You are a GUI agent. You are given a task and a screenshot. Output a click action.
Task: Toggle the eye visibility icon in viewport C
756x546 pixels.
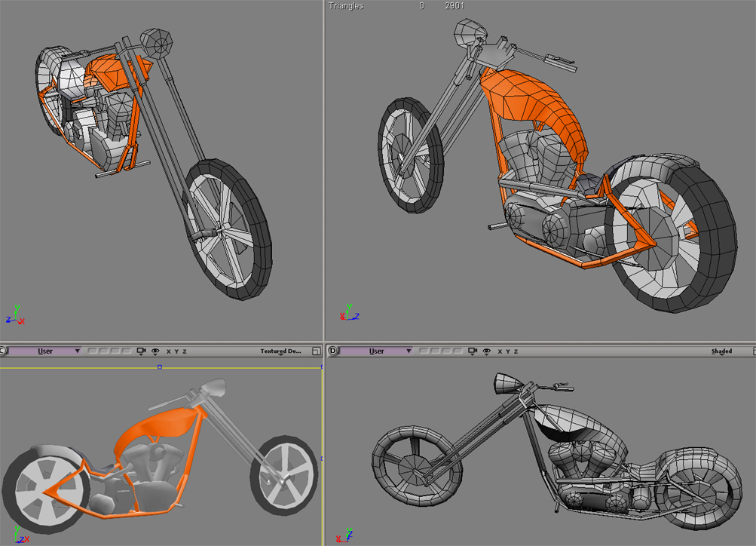point(155,351)
